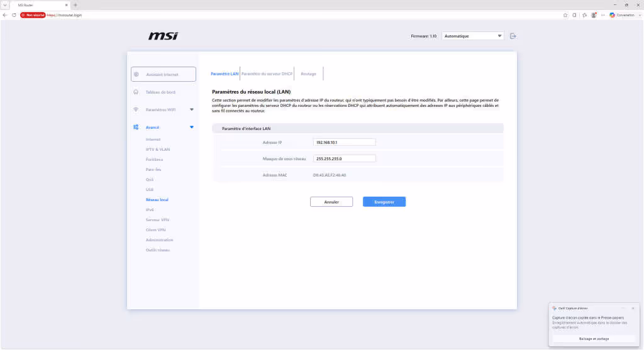Click the logout icon next to Automatique

pos(513,36)
